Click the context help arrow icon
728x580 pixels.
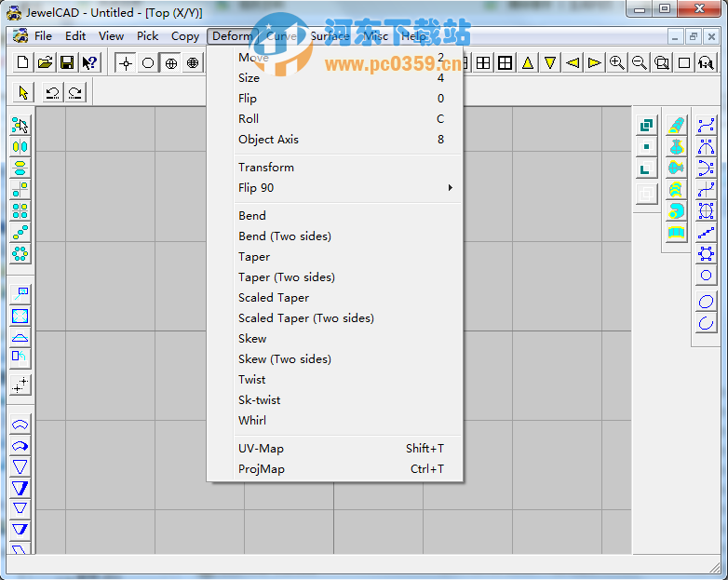[x=89, y=62]
